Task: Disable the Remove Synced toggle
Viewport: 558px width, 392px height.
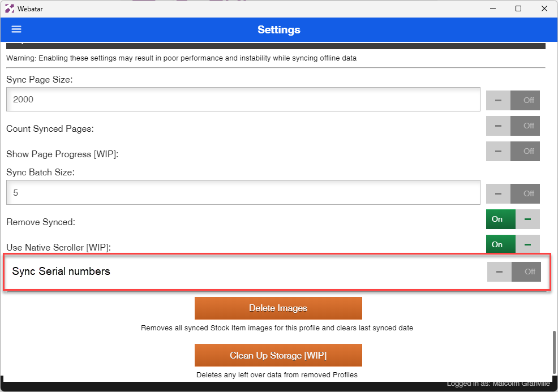Action: tap(513, 219)
